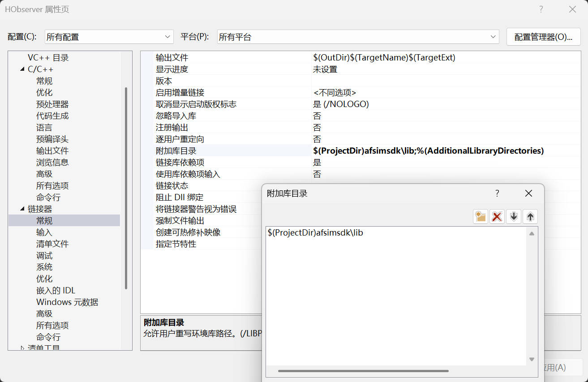Open the 配置管理器 button
Image resolution: width=588 pixels, height=382 pixels.
(x=543, y=37)
